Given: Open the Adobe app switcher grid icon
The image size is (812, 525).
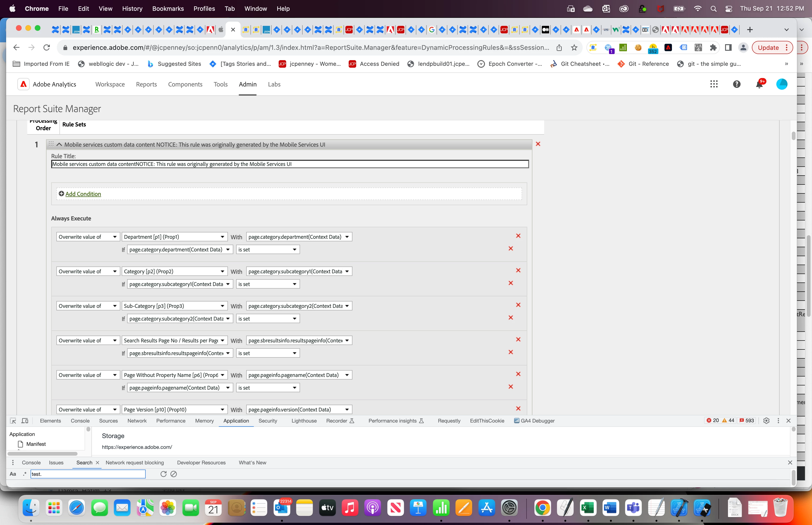Looking at the screenshot, I should click(x=714, y=84).
